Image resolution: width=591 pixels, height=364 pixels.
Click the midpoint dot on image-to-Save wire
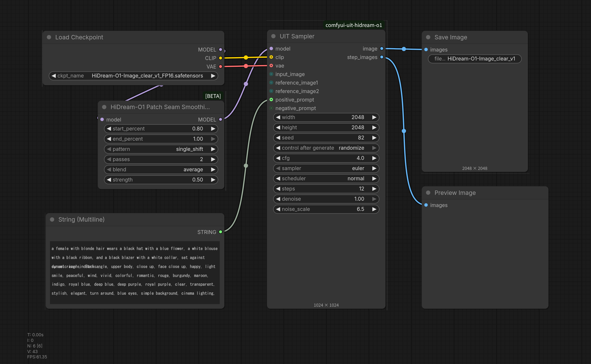tap(404, 49)
